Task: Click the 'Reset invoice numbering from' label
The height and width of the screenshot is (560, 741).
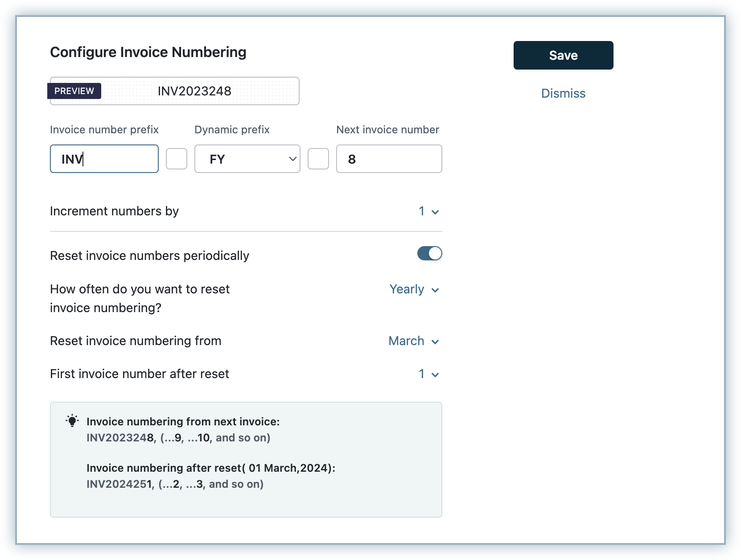Action: pyautogui.click(x=136, y=341)
